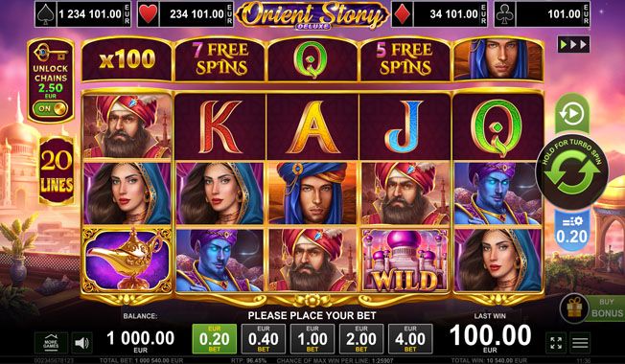Pick the EUR 4.00 bet option
625x364 pixels.
410,339
